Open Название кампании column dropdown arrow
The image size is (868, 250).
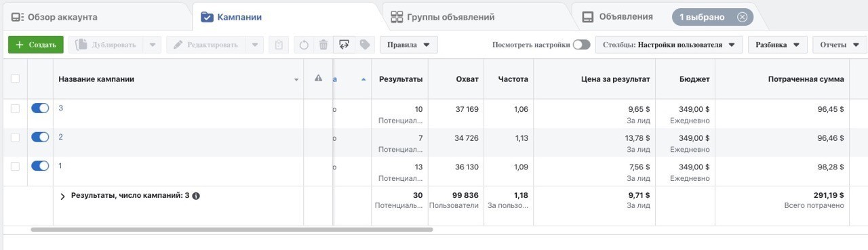pos(296,80)
